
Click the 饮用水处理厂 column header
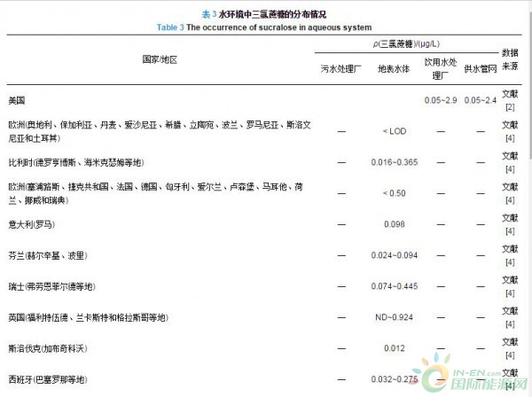point(441,67)
